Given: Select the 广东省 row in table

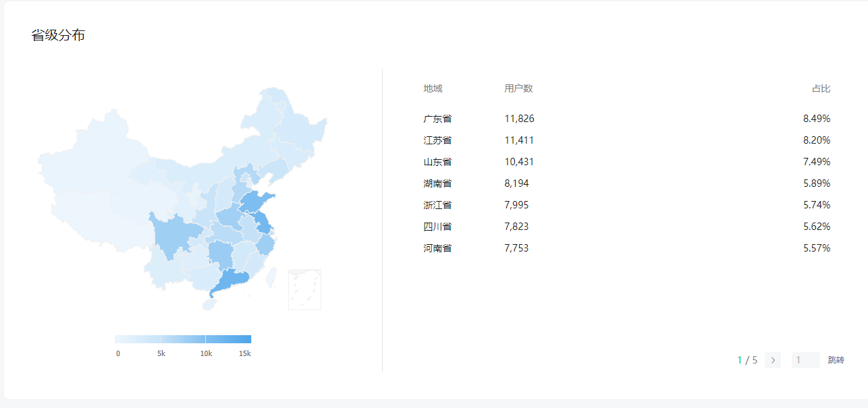Looking at the screenshot, I should click(x=437, y=119).
